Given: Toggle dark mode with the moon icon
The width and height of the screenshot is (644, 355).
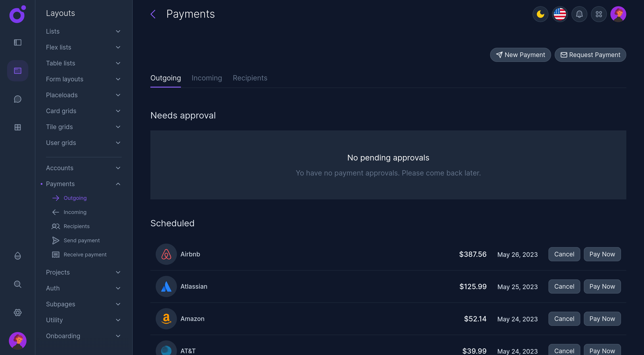Looking at the screenshot, I should [540, 14].
